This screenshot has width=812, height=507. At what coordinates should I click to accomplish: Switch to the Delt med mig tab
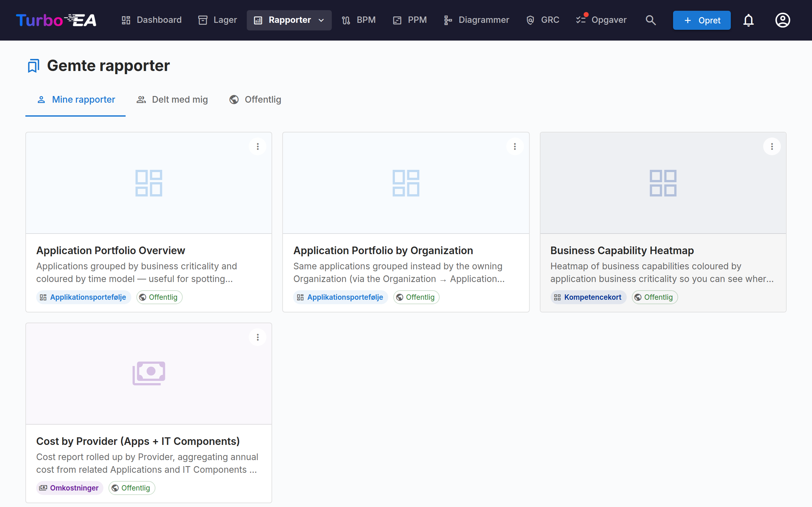[x=172, y=99]
